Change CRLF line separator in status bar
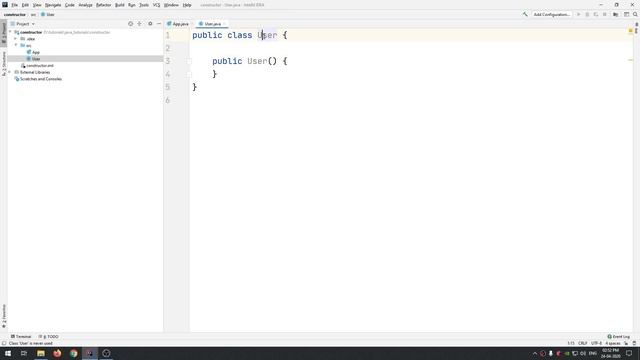The image size is (640, 360). tap(582, 343)
